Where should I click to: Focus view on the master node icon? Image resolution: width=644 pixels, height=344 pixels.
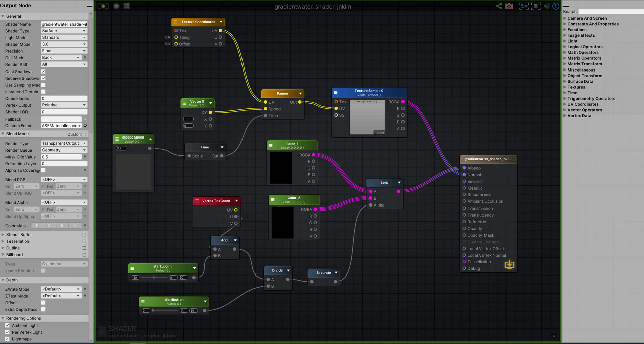536,6
